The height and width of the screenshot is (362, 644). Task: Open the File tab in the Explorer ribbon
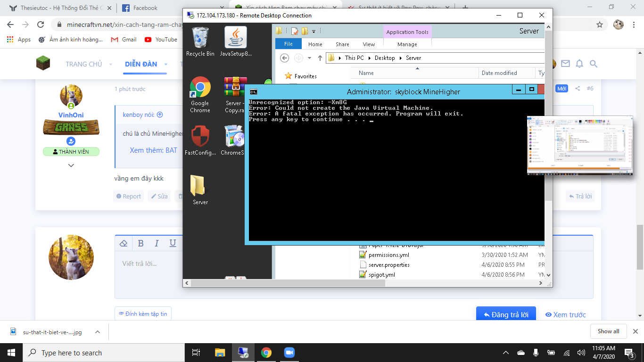(x=288, y=44)
